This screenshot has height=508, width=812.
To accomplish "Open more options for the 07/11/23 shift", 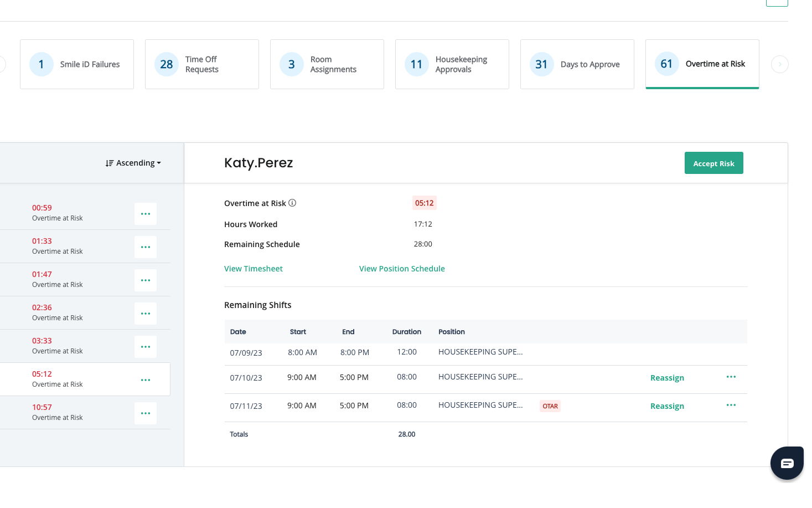I will pos(731,405).
